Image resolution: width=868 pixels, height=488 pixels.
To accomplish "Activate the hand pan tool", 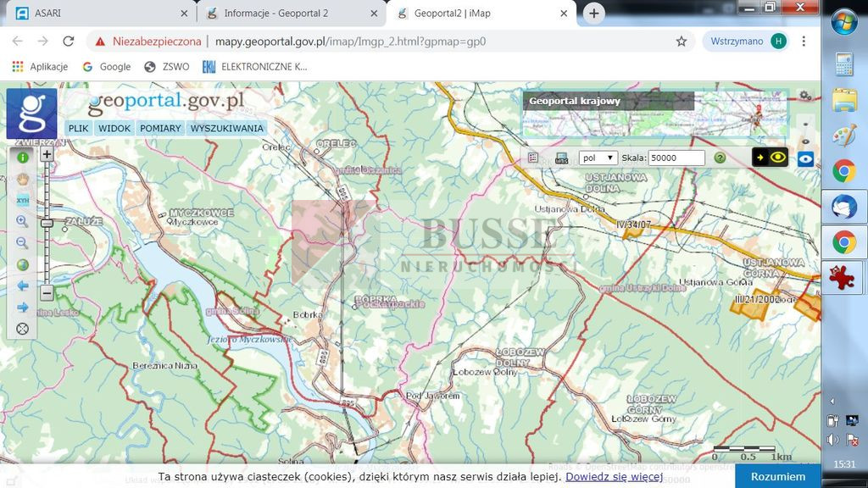I will pos(23,180).
